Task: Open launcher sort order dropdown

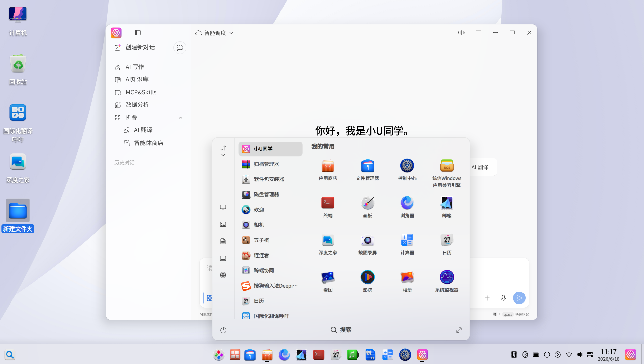Action: [x=223, y=151]
